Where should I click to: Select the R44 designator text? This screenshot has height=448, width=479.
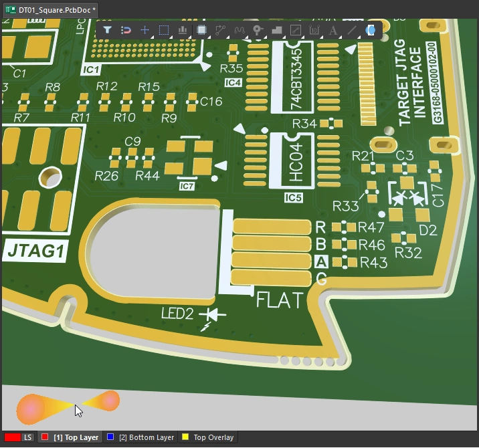coord(147,176)
